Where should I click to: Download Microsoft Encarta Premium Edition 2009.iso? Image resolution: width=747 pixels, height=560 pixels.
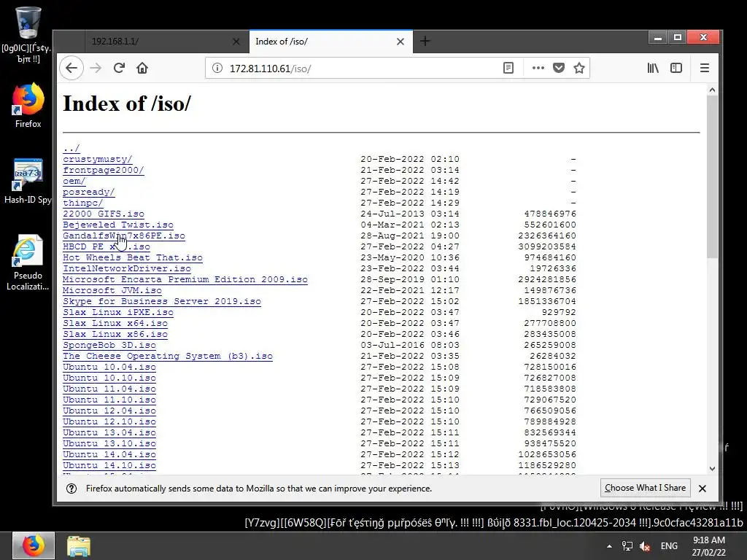point(185,279)
